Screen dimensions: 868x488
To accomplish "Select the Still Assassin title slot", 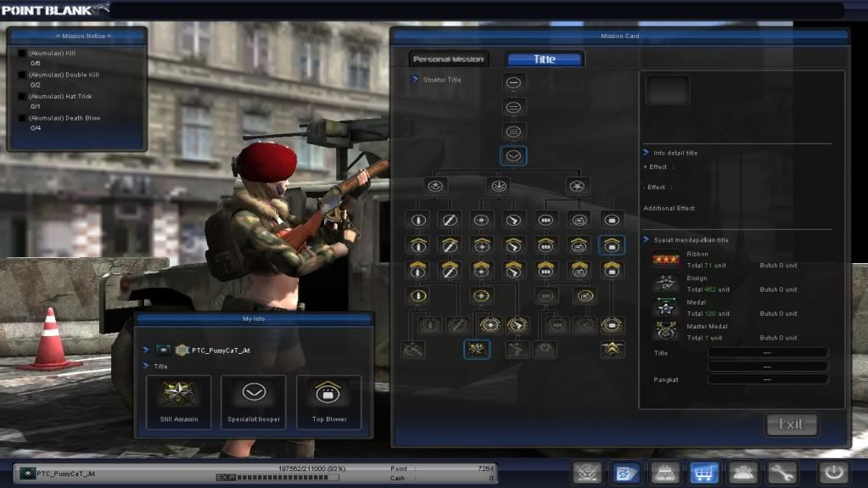I will click(x=179, y=402).
